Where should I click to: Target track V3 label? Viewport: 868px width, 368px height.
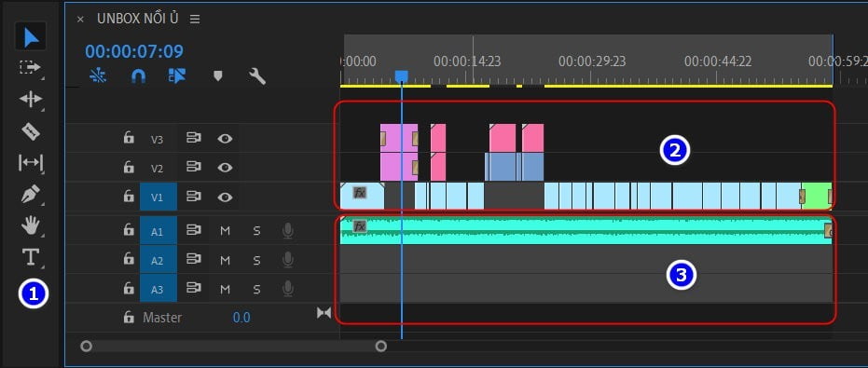click(158, 139)
